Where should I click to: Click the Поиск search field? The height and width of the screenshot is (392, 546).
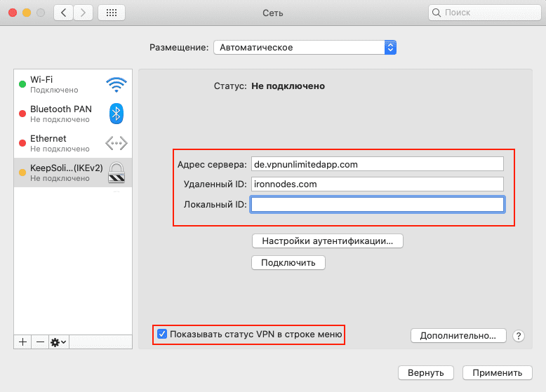click(x=484, y=13)
